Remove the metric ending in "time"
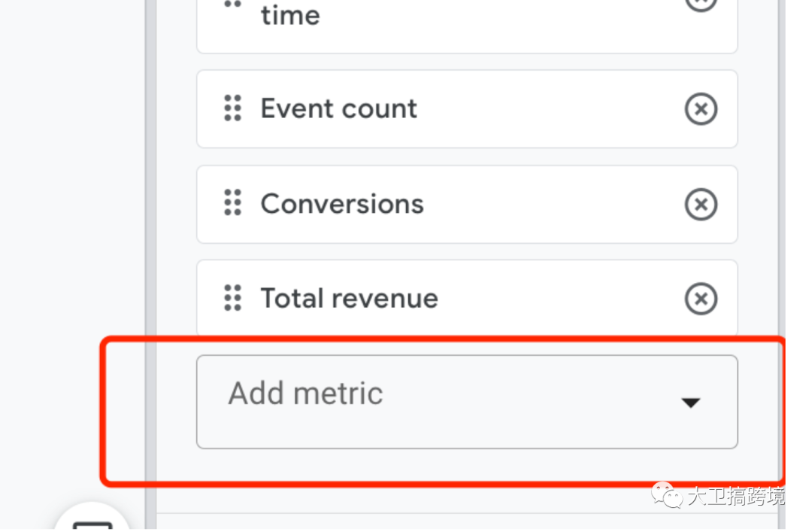Screen dimensions: 812x532 pos(701,4)
